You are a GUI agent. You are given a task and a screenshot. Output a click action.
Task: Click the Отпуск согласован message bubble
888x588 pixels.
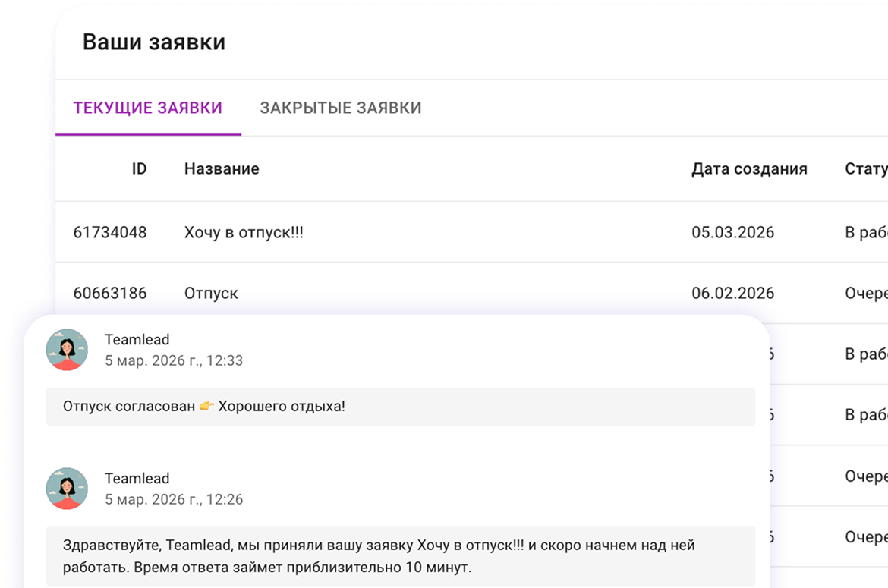(400, 407)
